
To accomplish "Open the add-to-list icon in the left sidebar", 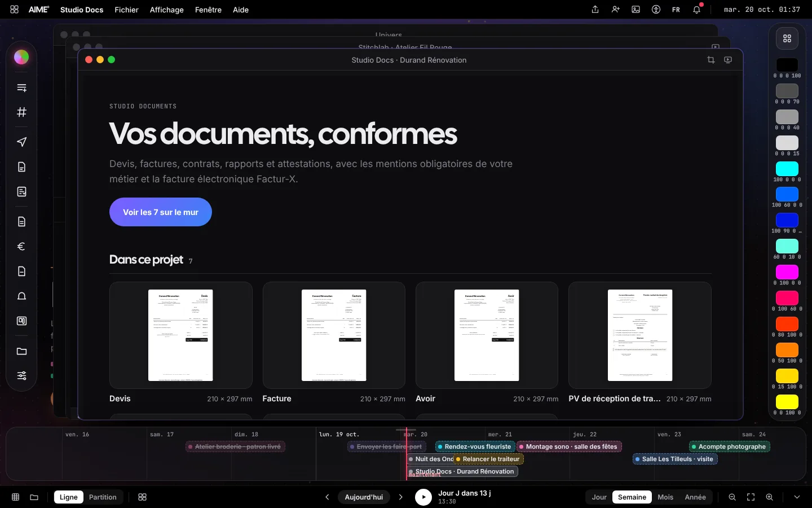I will (x=21, y=87).
